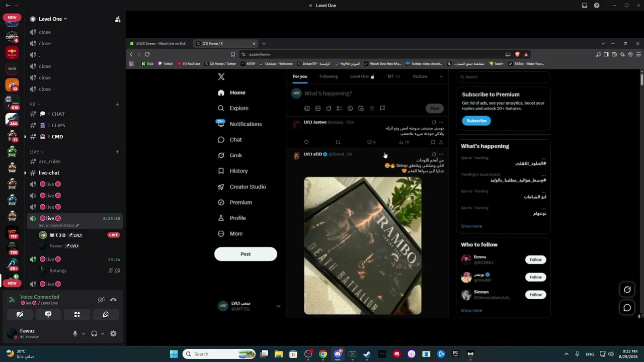Open the Windows Start menu
Viewport: 644px width, 362px height.
coord(174,354)
